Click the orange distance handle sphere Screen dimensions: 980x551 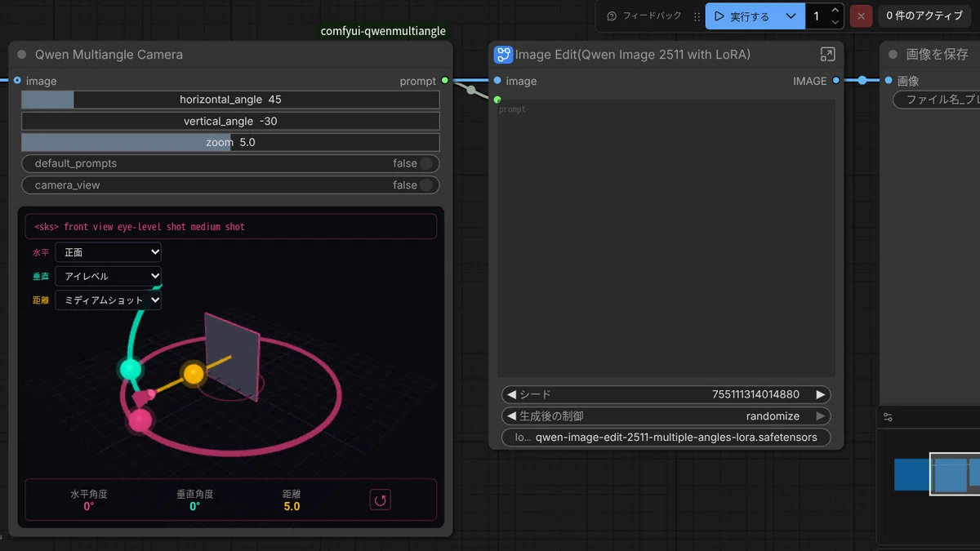click(194, 374)
